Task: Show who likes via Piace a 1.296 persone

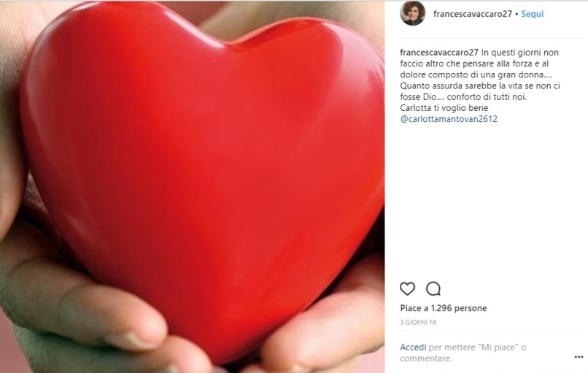Action: [x=444, y=308]
